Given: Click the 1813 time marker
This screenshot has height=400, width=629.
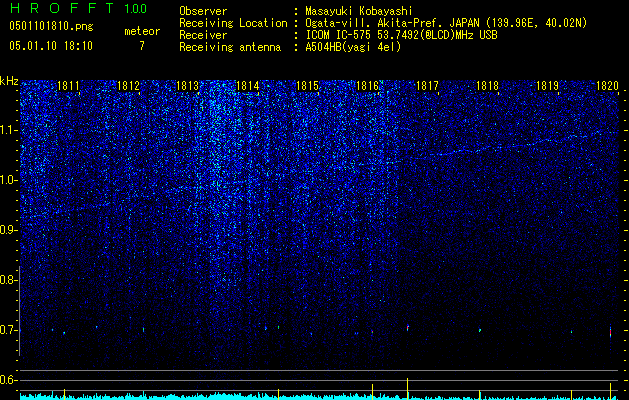Looking at the screenshot, I should point(188,86).
